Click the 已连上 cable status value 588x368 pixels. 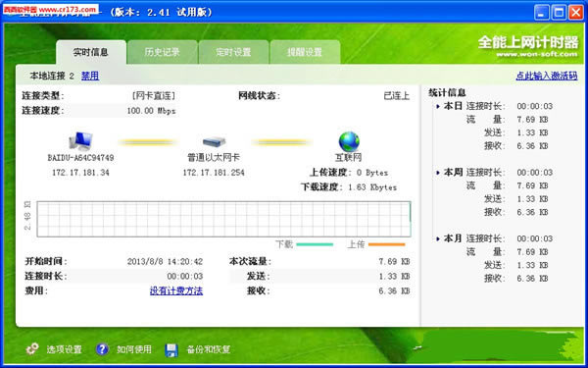[396, 96]
